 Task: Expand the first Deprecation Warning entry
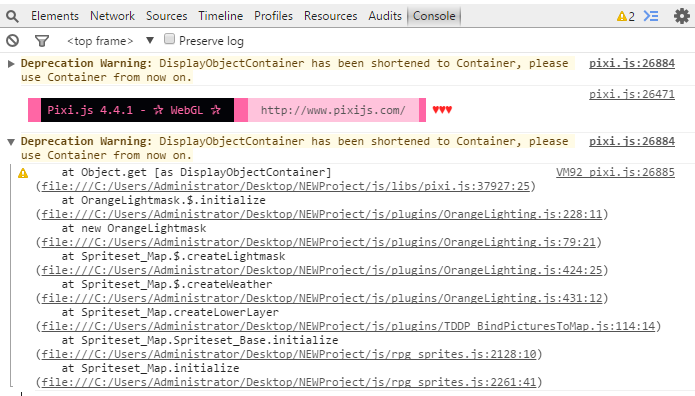[x=11, y=64]
